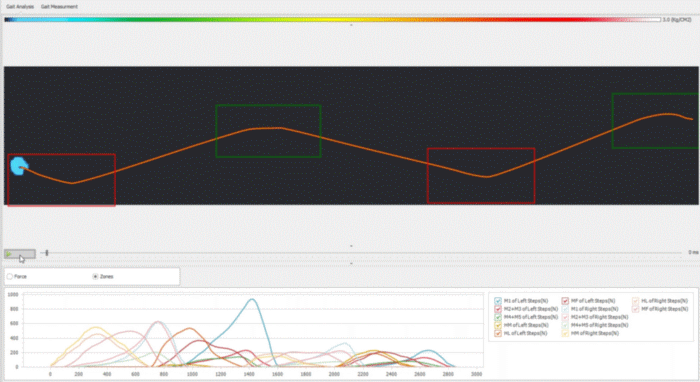
Task: Click the collapse arrow below the playback slider
Action: [x=351, y=263]
